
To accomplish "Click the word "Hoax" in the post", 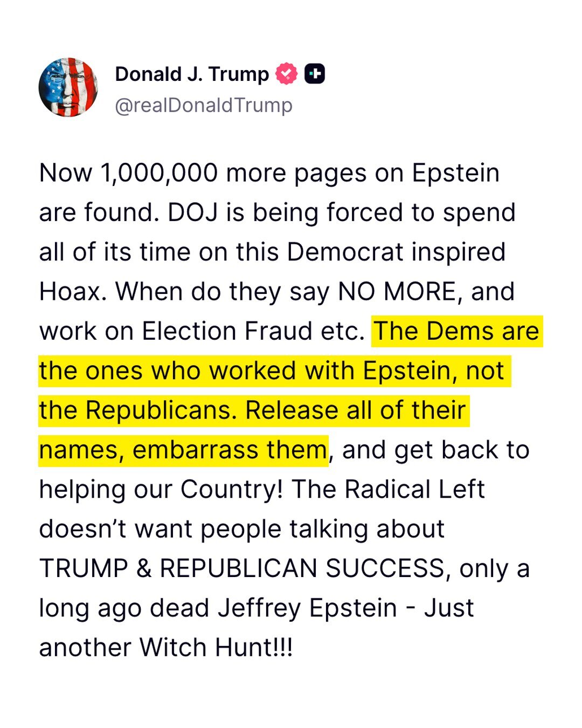I will 69,292.
